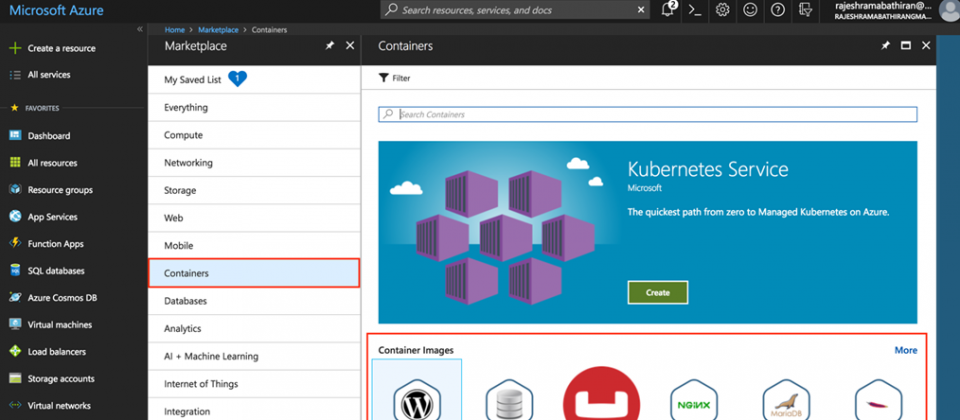
Task: Close the Containers blade
Action: pos(926,46)
